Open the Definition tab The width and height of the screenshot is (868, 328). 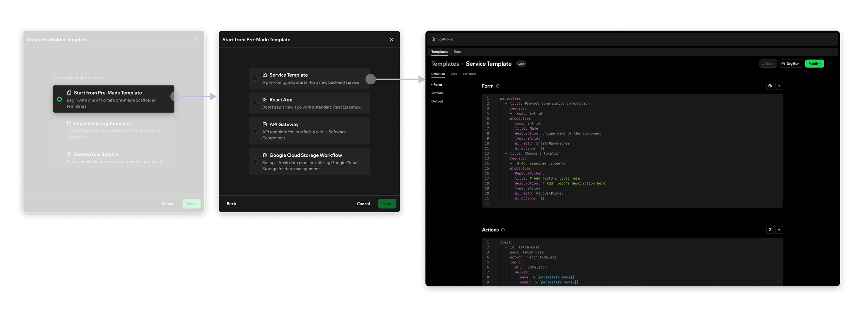(438, 74)
